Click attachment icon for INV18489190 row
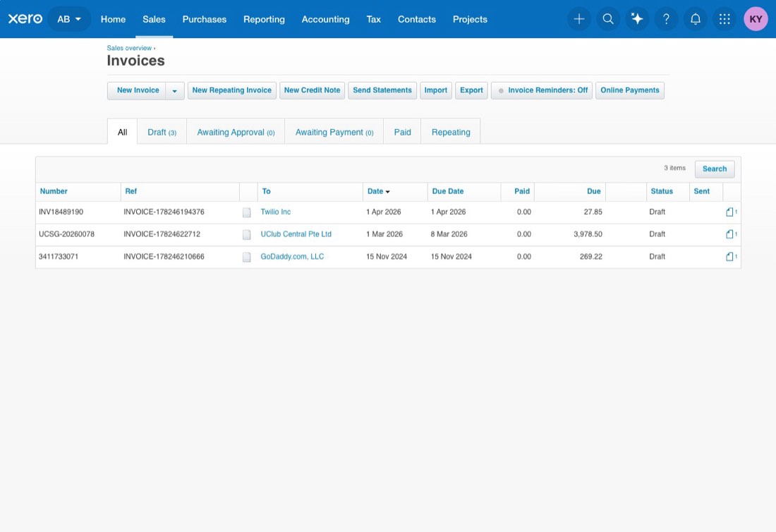The width and height of the screenshot is (776, 532). click(731, 212)
